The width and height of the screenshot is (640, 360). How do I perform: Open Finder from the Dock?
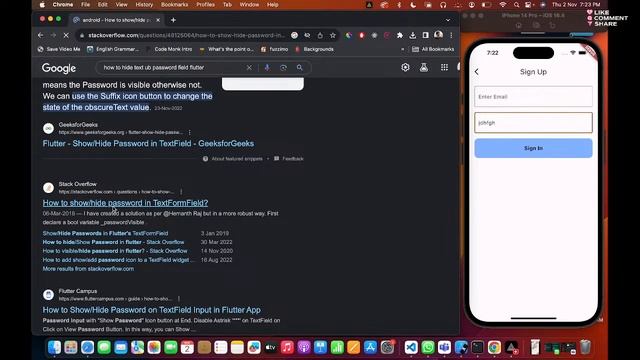point(54,347)
